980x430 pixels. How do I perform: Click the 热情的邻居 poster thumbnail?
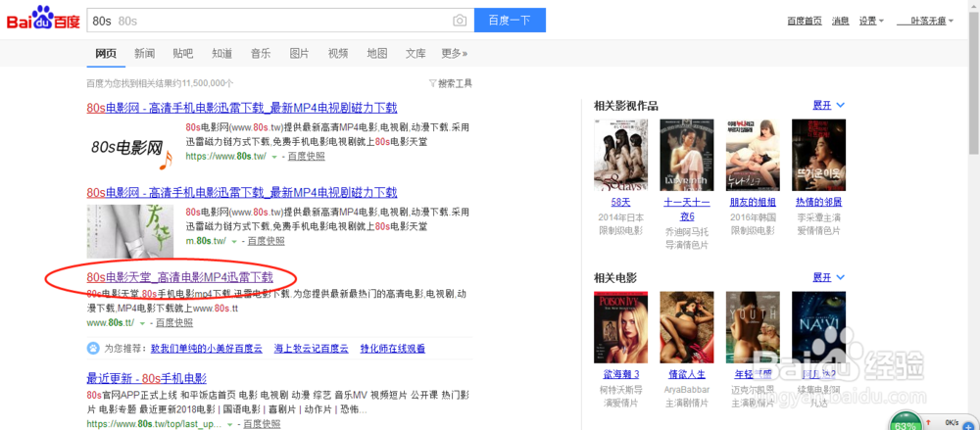(x=818, y=155)
